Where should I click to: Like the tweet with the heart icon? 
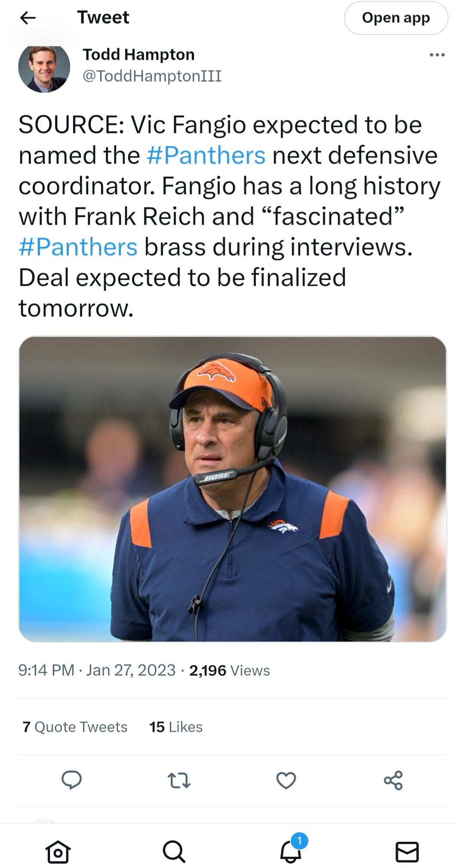tap(286, 781)
